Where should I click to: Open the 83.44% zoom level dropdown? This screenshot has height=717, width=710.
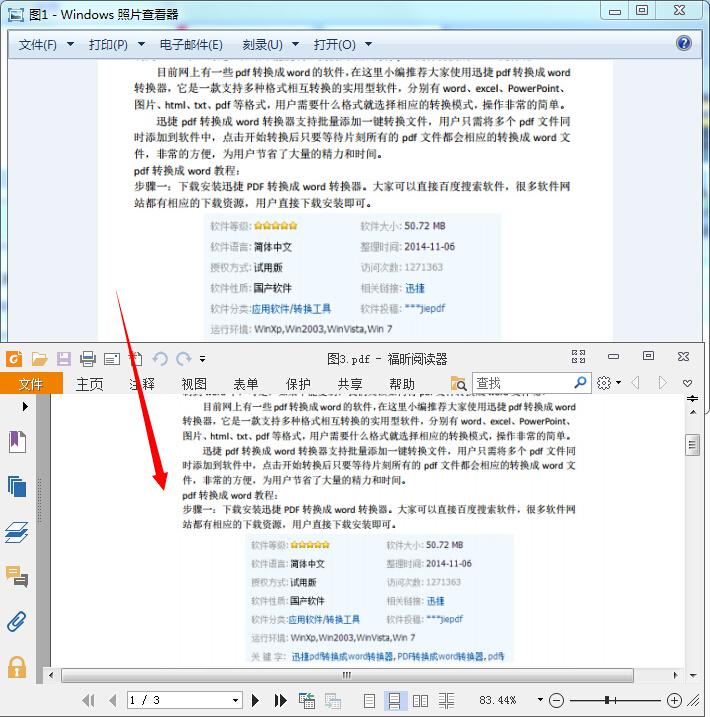540,700
